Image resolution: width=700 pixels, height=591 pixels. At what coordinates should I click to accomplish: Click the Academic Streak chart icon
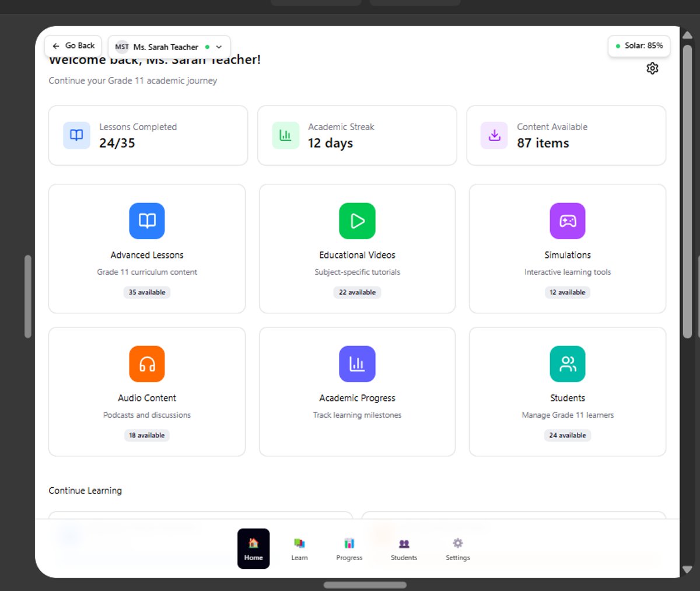point(285,135)
